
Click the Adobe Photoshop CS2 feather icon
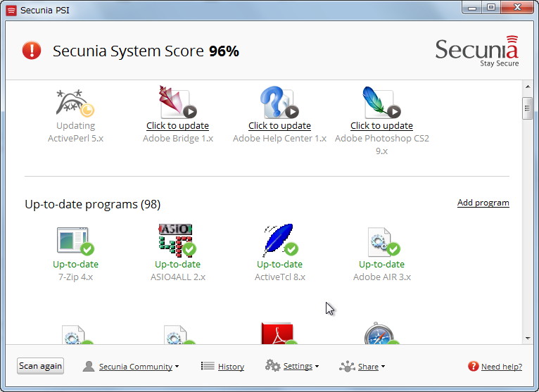pos(381,102)
